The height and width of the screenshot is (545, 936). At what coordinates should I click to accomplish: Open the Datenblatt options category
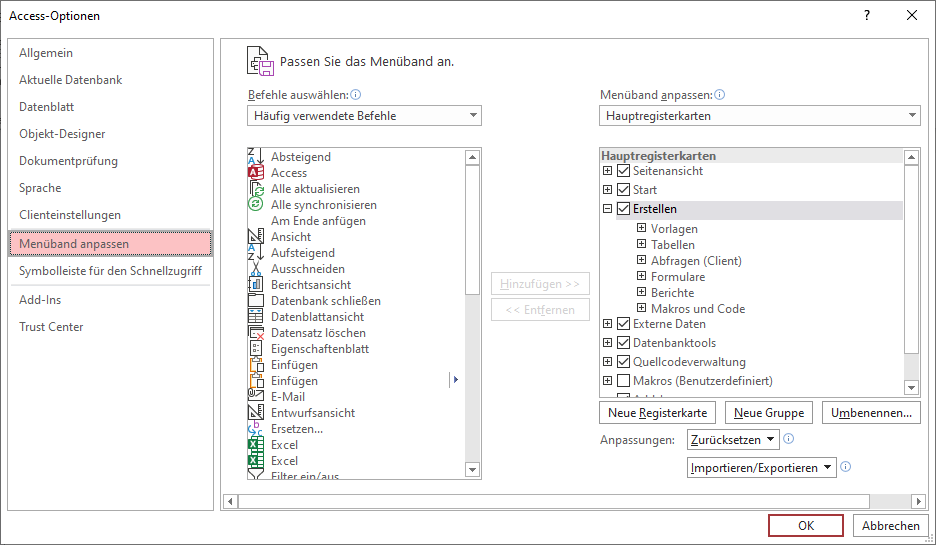(x=110, y=106)
